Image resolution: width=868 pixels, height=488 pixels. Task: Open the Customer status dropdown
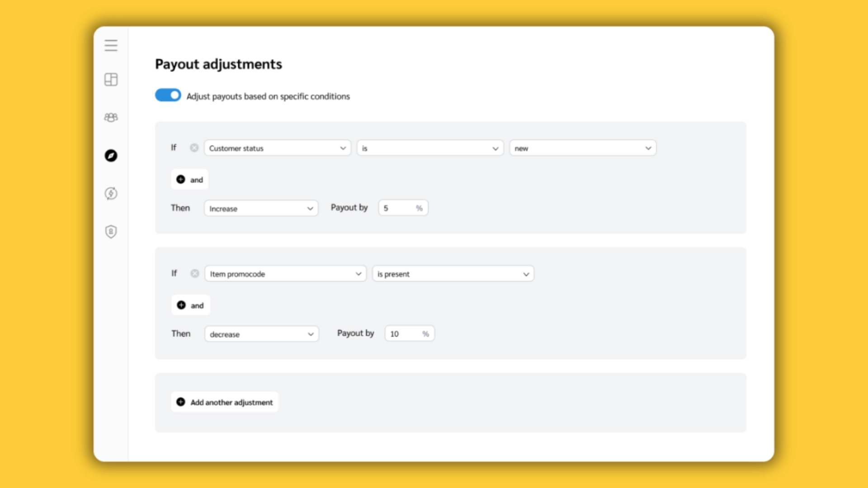point(277,148)
